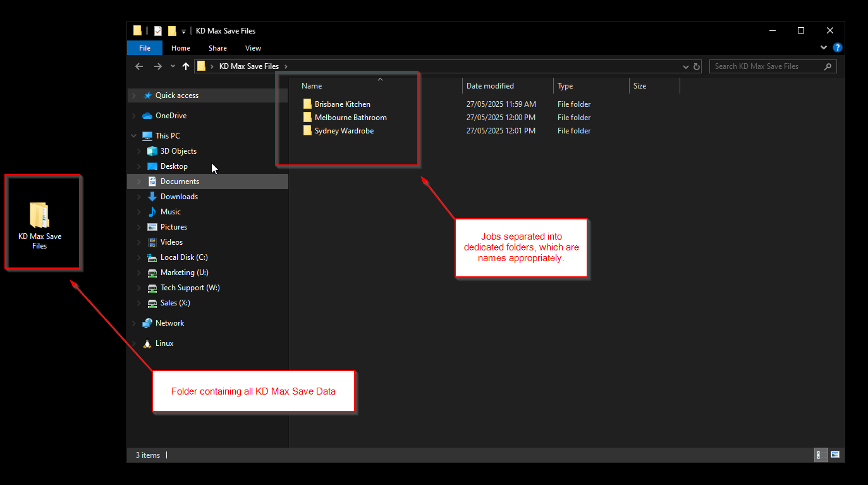Expand the ribbon with the chevron
Viewport: 868px width, 485px height.
(824, 47)
